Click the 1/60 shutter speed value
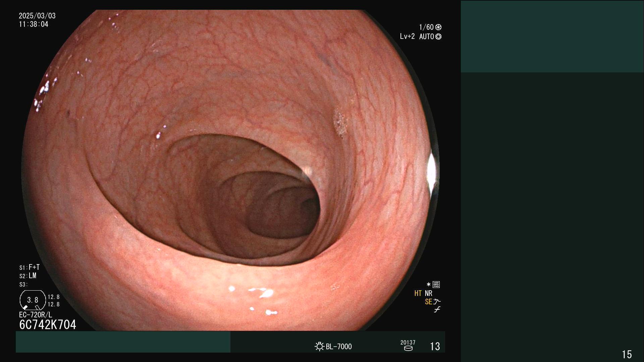Screen dimensions: 644x362 click(426, 27)
